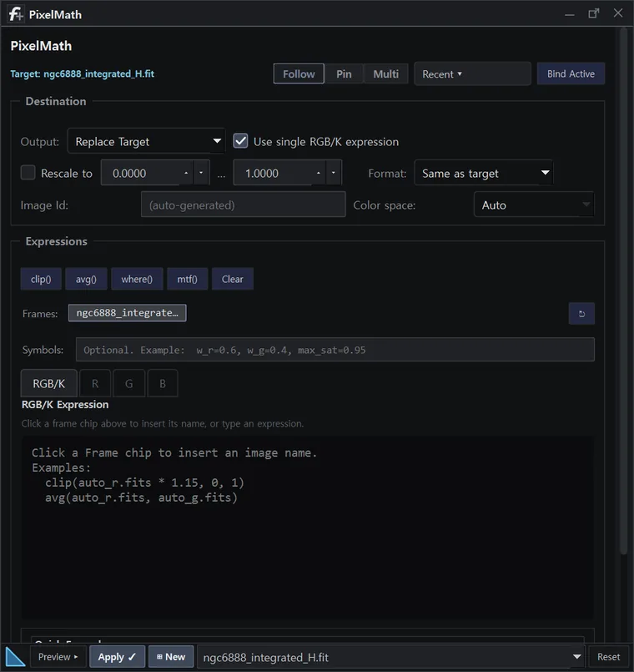Screen dimensions: 634x672
Task: Click the Target: ngc6888_integrated_H.fit label
Action: [x=83, y=73]
